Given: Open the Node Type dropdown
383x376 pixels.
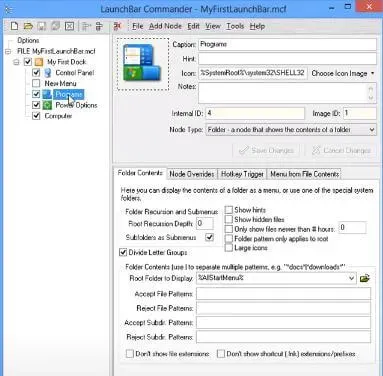Looking at the screenshot, I should [x=291, y=130].
